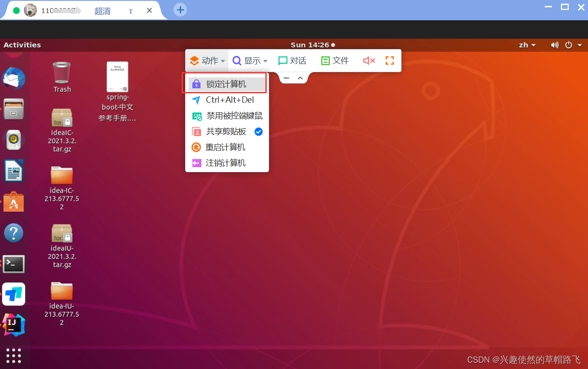Add new connection tab with plus button
This screenshot has height=369, width=588.
[180, 9]
